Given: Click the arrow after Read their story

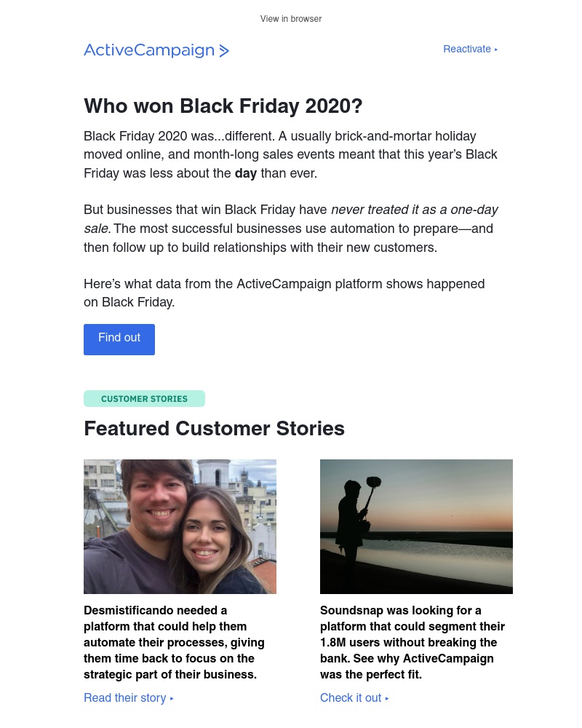Looking at the screenshot, I should (x=171, y=698).
